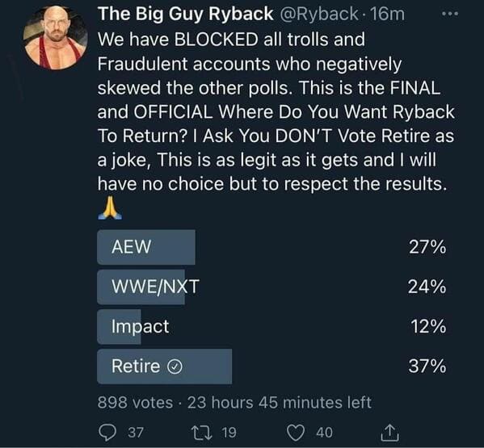Open The Big Guy Ryback display name
The image size is (484, 448).
186,14
